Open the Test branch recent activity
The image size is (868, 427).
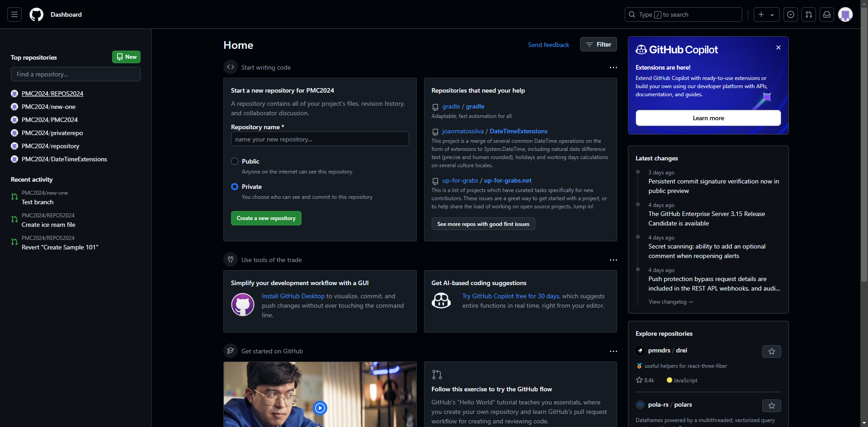38,202
